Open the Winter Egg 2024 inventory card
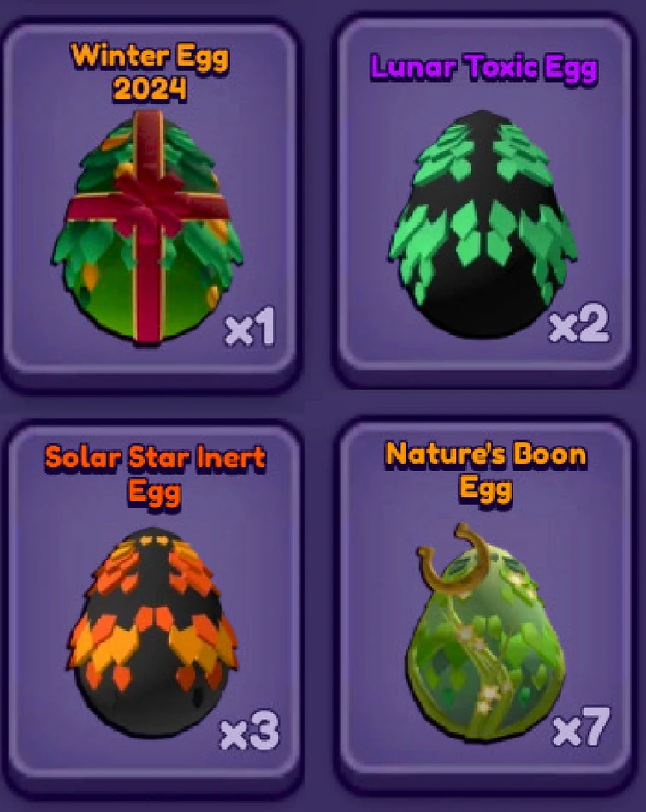Viewport: 646px width, 812px height. 151,200
